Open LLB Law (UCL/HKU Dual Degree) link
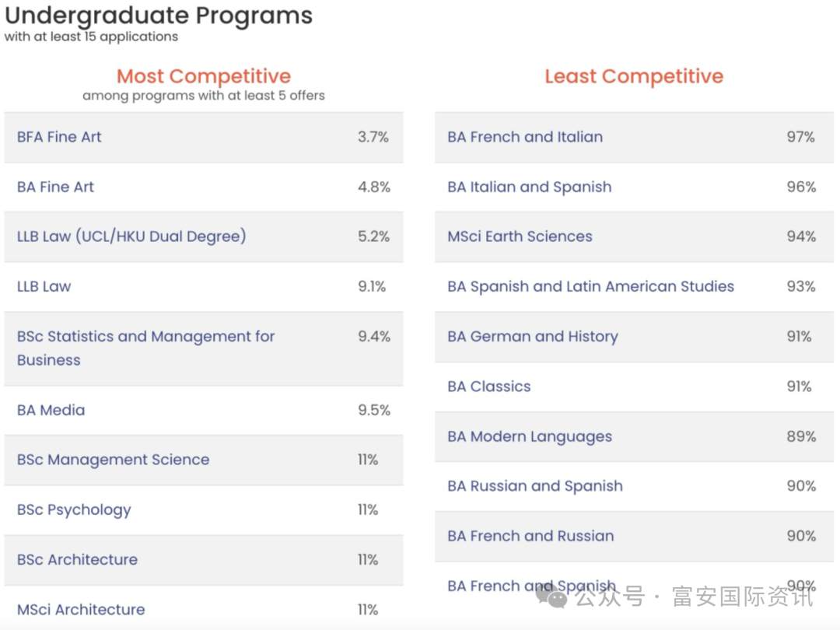 (x=131, y=236)
